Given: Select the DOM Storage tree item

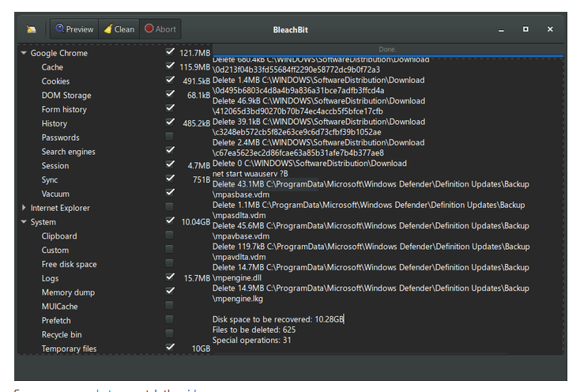Looking at the screenshot, I should (66, 96).
